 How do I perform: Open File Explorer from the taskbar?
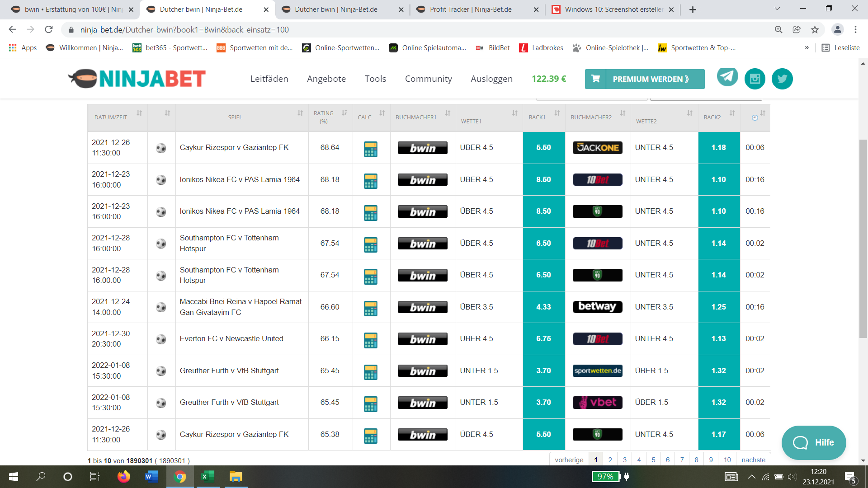click(236, 476)
